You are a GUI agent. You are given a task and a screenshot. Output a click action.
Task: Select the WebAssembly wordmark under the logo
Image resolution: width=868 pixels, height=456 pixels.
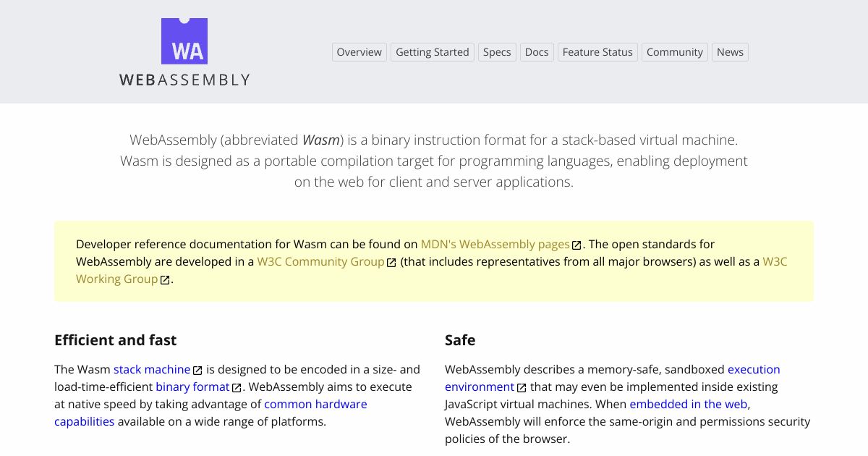tap(184, 80)
